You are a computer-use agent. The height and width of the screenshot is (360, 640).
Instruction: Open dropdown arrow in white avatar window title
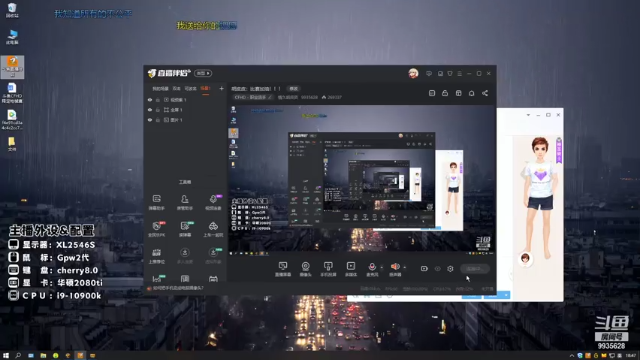pos(528,115)
